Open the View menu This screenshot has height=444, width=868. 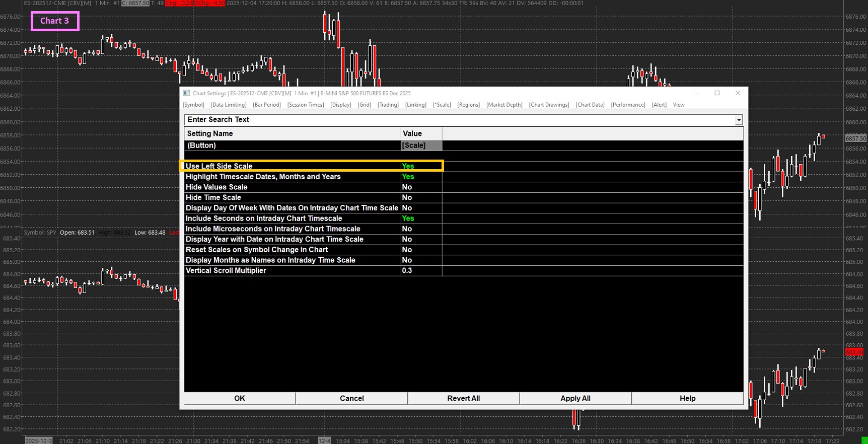pos(678,105)
